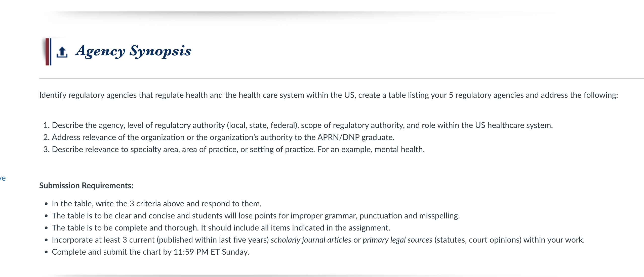
Task: Click the italic text 'scholarly journal articles'
Action: coord(311,240)
